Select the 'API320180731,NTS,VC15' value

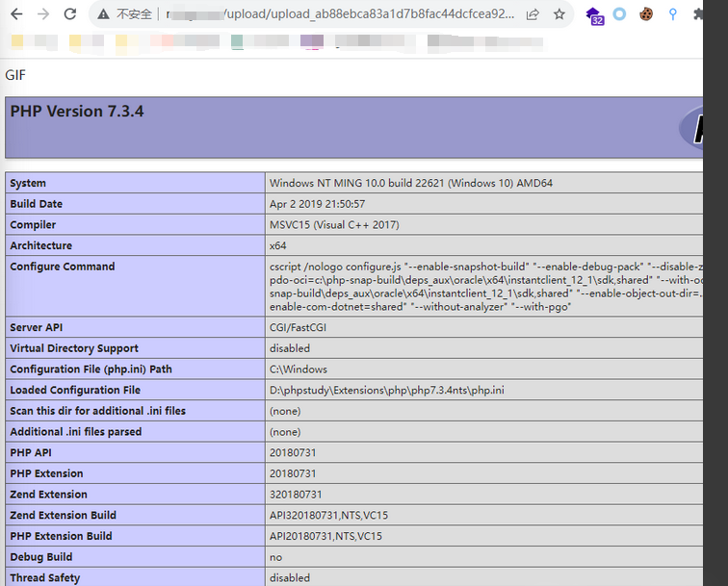pos(328,516)
